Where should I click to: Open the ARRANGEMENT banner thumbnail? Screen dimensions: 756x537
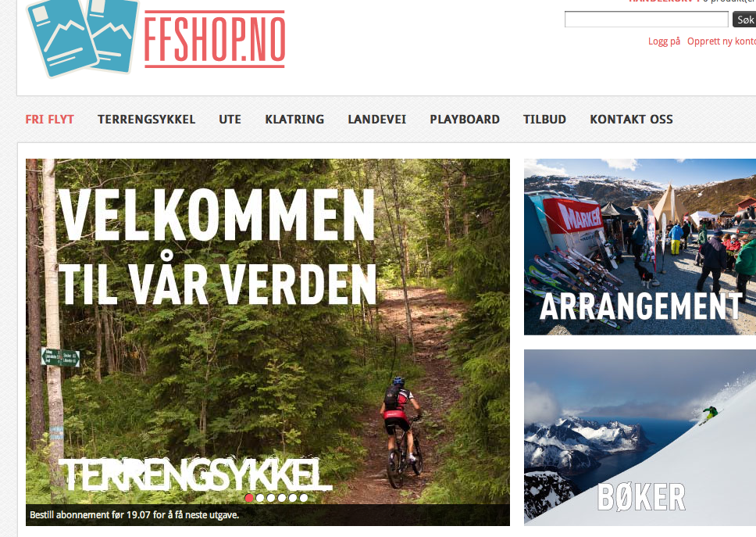(x=640, y=246)
